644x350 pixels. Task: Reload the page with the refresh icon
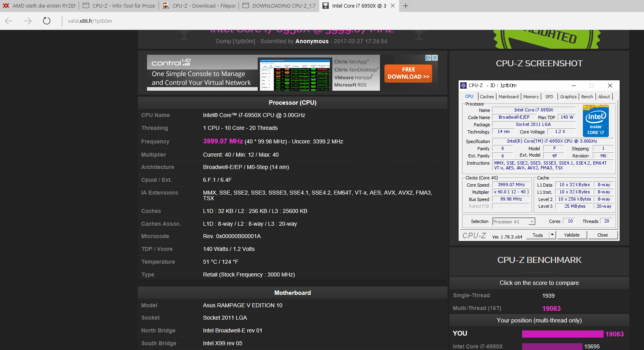47,21
